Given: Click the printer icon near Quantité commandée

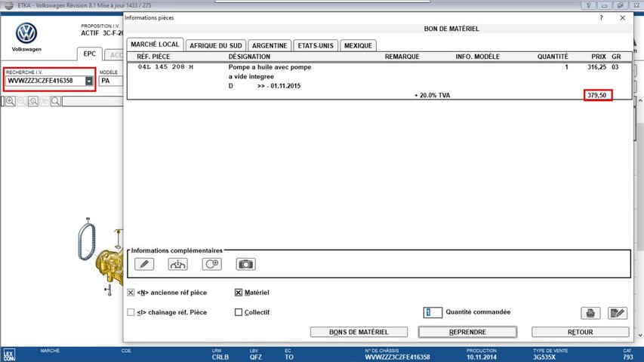Looking at the screenshot, I should [x=590, y=313].
